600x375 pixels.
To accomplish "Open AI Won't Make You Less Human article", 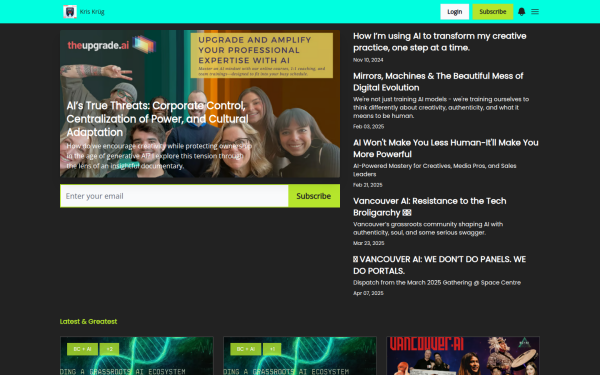I will (445, 148).
